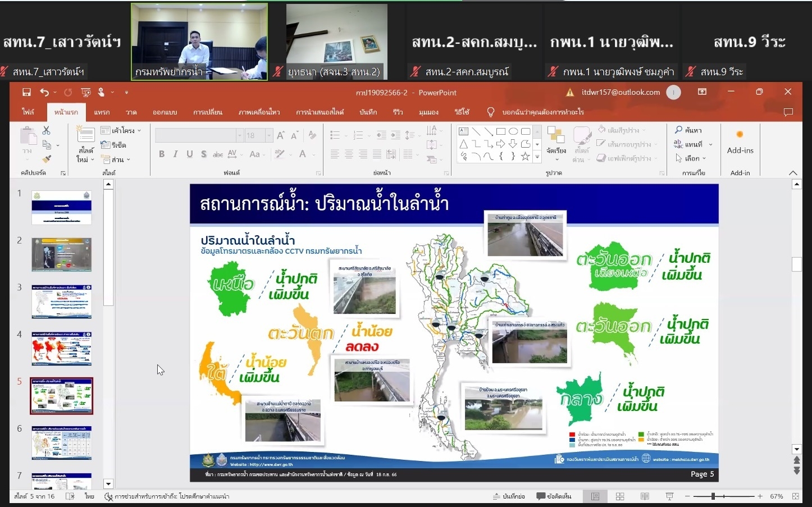Open ribbon display options icon
Image resolution: width=812 pixels, height=507 pixels.
[702, 92]
